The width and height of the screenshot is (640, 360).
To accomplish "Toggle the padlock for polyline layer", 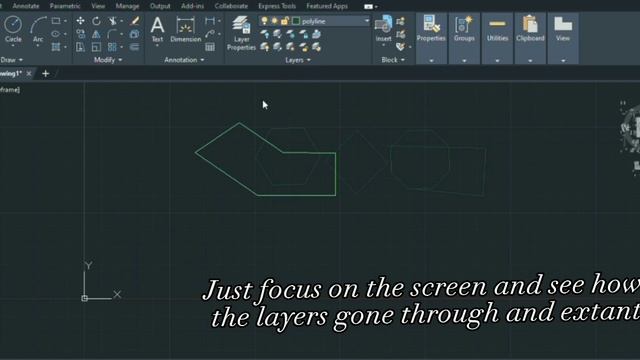I will (x=285, y=21).
